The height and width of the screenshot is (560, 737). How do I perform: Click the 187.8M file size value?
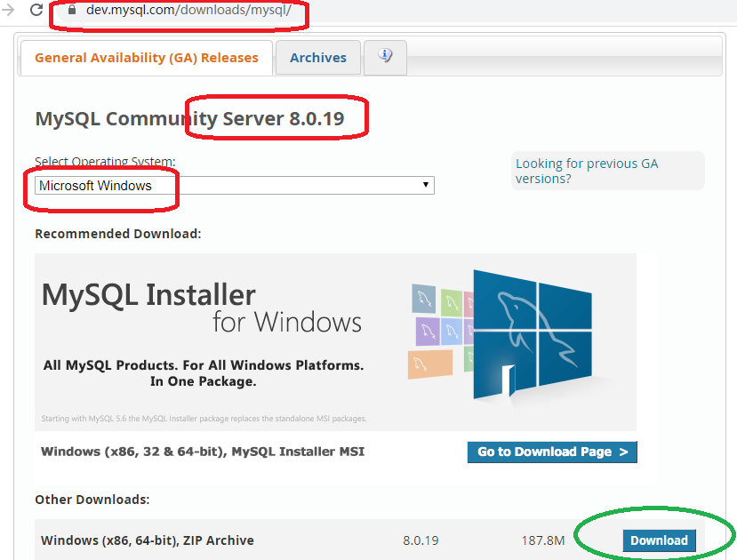click(x=543, y=540)
